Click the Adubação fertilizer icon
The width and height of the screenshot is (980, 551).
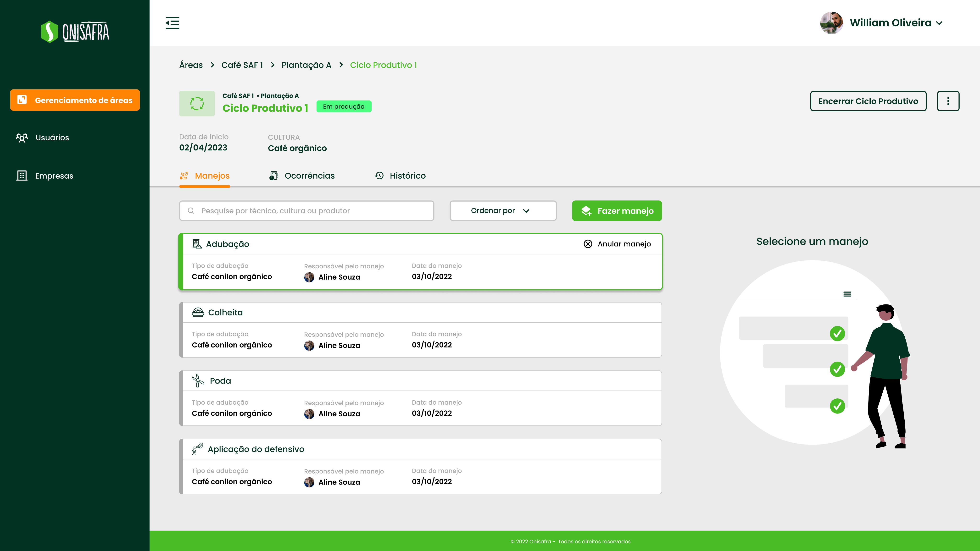[x=197, y=244]
